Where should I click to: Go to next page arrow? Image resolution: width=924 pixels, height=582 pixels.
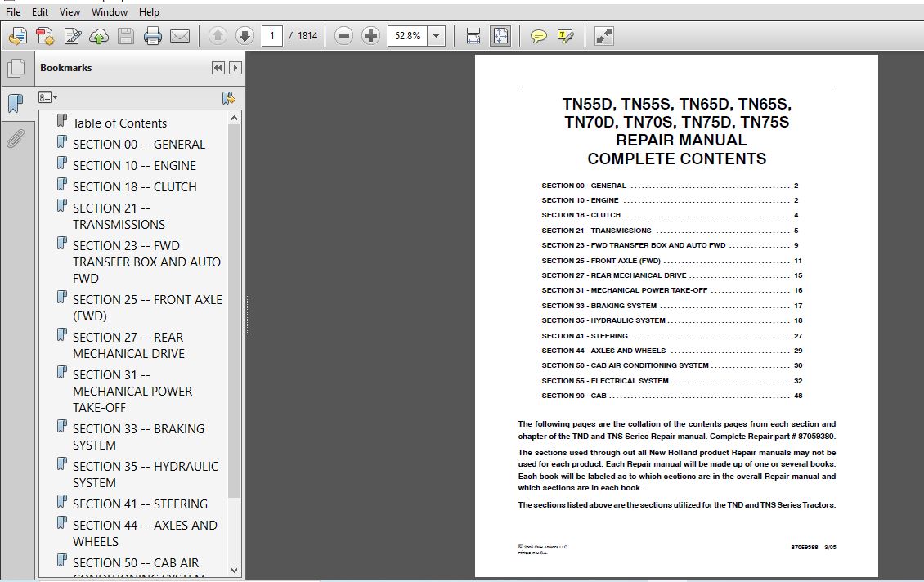pos(244,36)
